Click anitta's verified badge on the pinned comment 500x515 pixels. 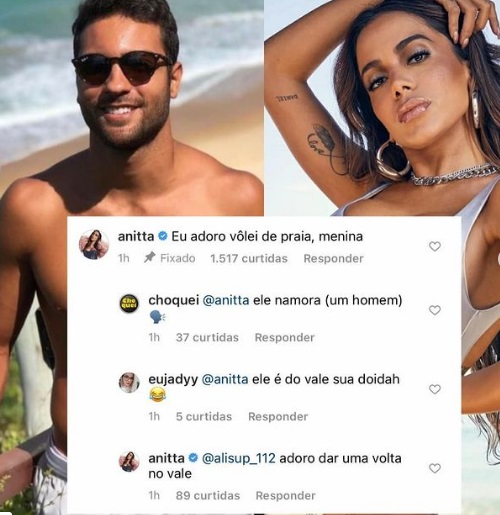tap(162, 237)
